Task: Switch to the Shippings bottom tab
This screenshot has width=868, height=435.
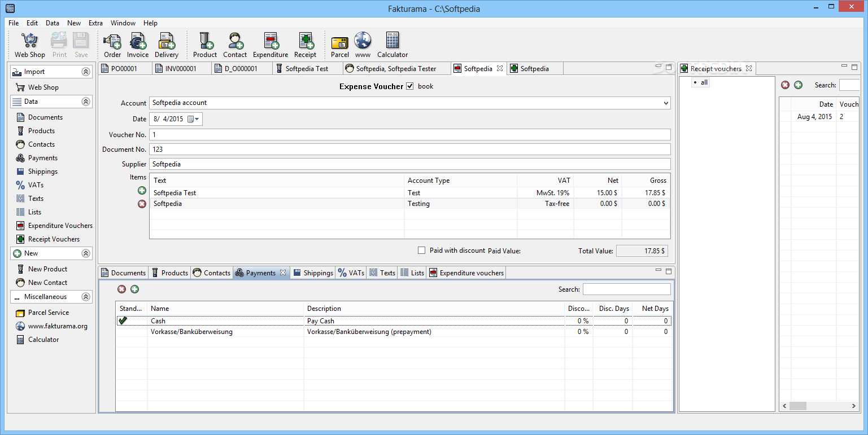Action: 313,273
